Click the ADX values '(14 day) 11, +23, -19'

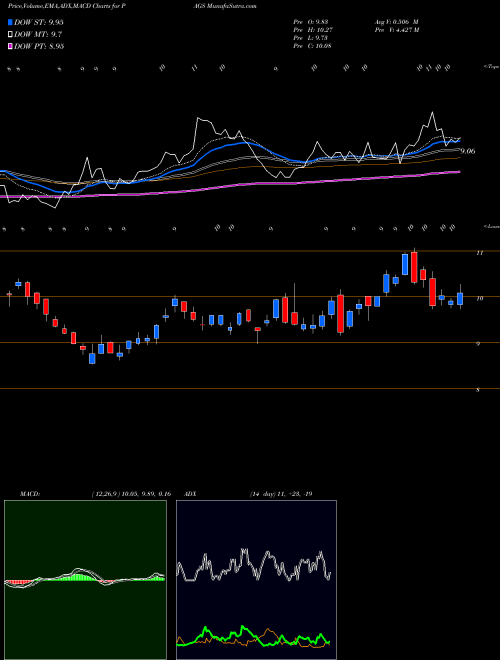click(x=281, y=494)
